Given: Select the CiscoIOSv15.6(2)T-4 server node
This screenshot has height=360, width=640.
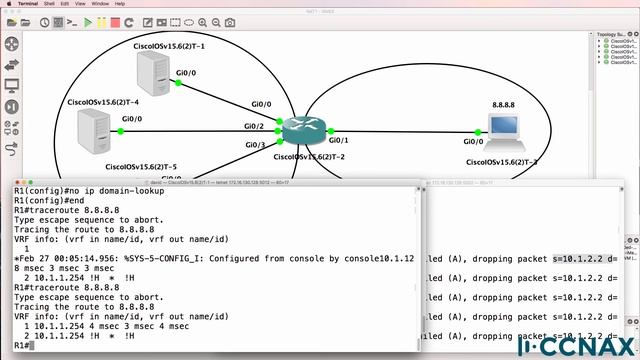Looking at the screenshot, I should pos(94,131).
